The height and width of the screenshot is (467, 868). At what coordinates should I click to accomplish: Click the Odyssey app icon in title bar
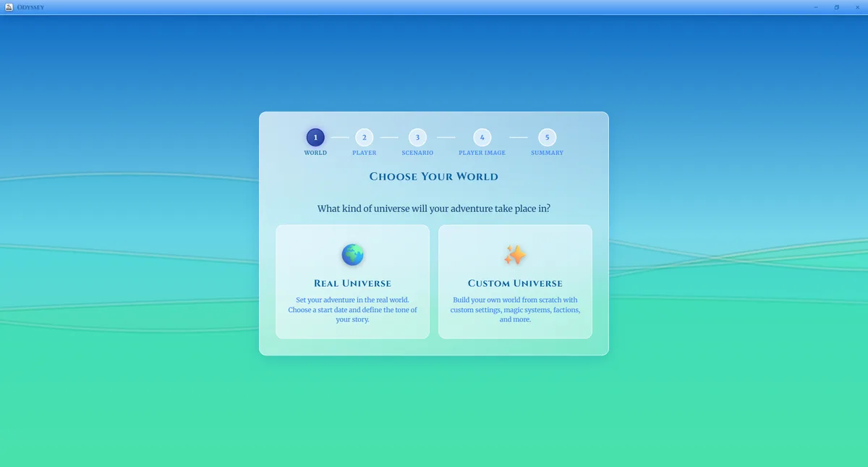click(9, 7)
